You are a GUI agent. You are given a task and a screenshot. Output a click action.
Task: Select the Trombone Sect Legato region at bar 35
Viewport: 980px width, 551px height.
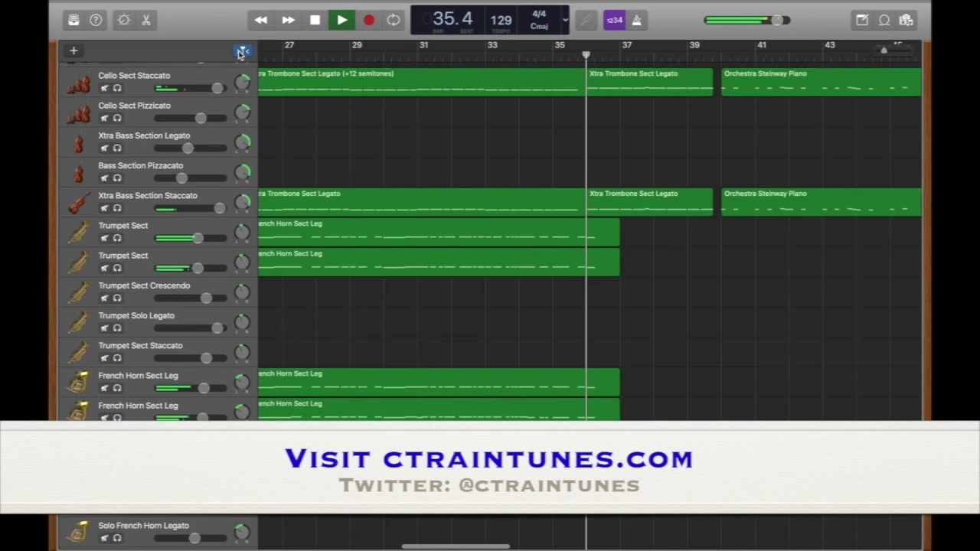tap(649, 83)
